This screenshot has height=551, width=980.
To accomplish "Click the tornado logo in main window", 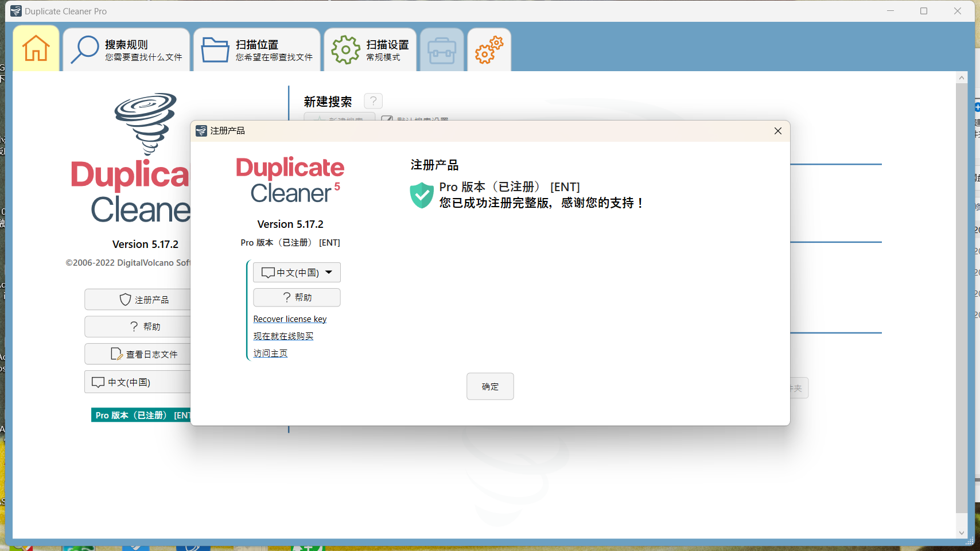I will [x=146, y=124].
